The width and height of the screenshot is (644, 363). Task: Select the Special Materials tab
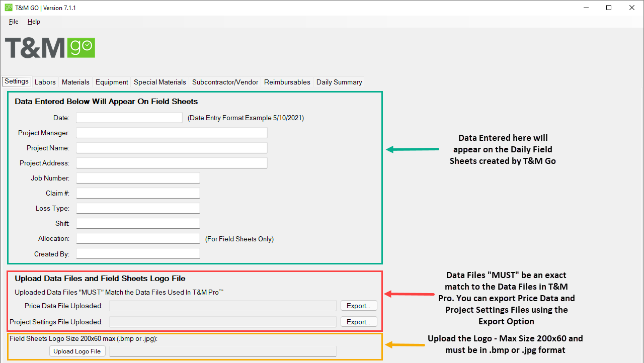[160, 82]
